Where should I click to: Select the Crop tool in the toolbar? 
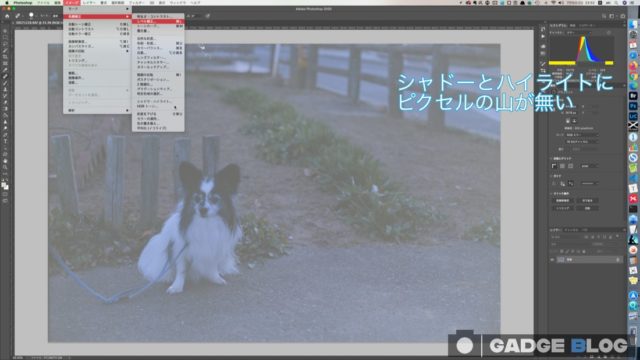coord(5,57)
